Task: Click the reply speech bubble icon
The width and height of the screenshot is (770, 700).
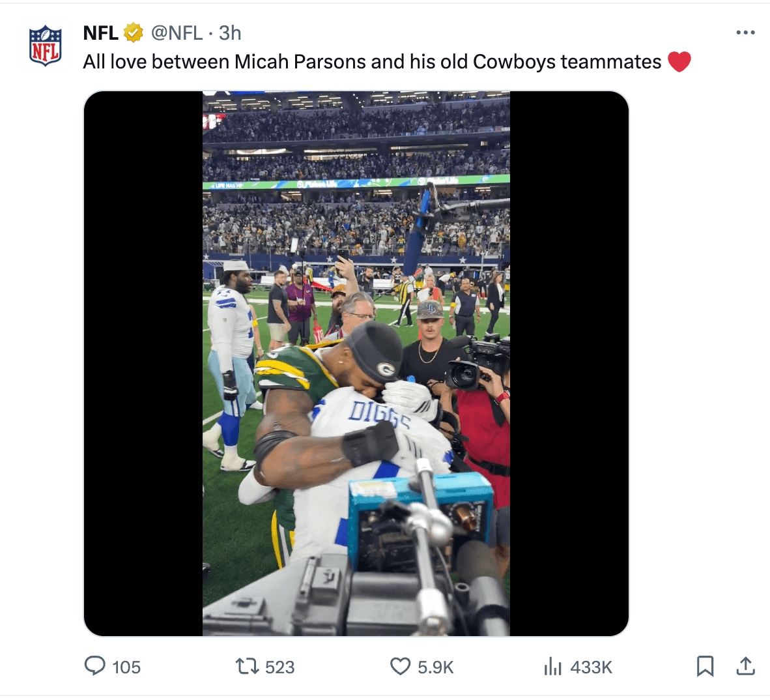Action: point(95,666)
